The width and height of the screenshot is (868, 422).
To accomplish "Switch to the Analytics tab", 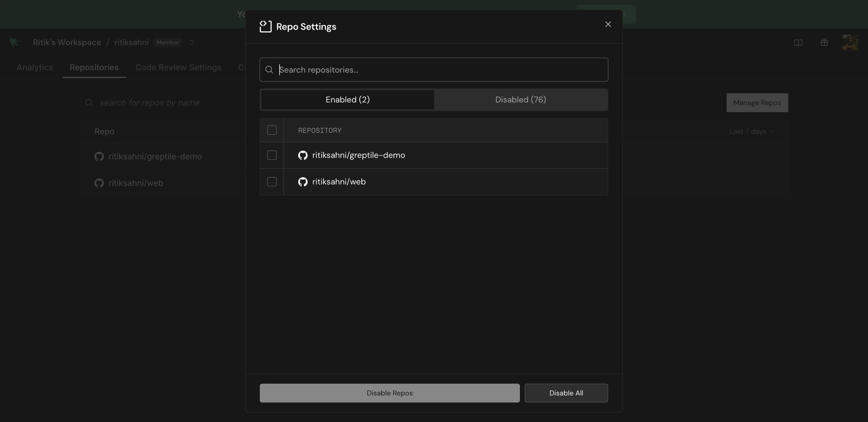I will coord(35,67).
